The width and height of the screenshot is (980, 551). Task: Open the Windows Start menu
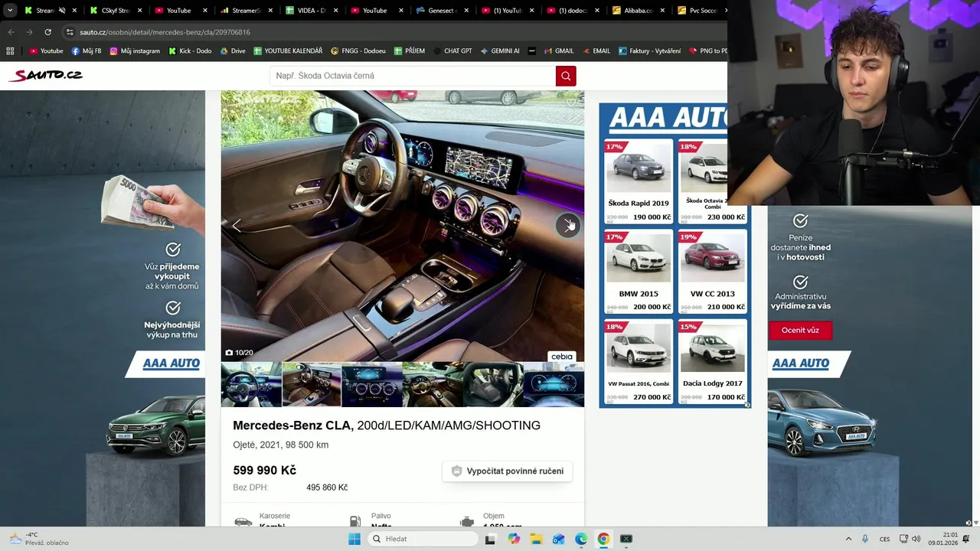pyautogui.click(x=354, y=539)
